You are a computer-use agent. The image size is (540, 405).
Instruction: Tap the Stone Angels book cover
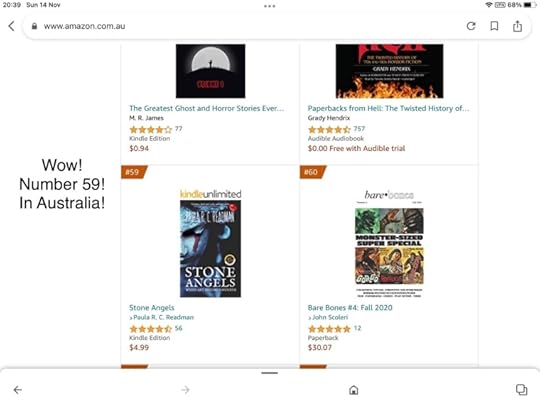210,248
